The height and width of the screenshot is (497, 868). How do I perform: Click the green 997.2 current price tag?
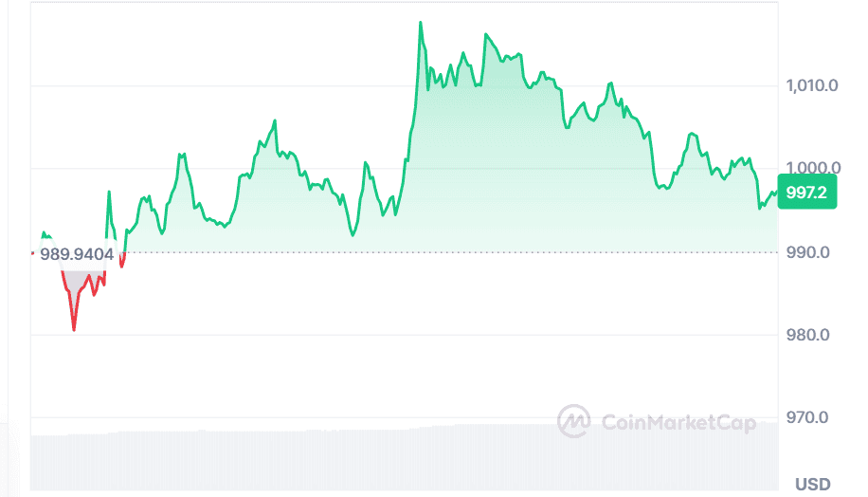806,193
